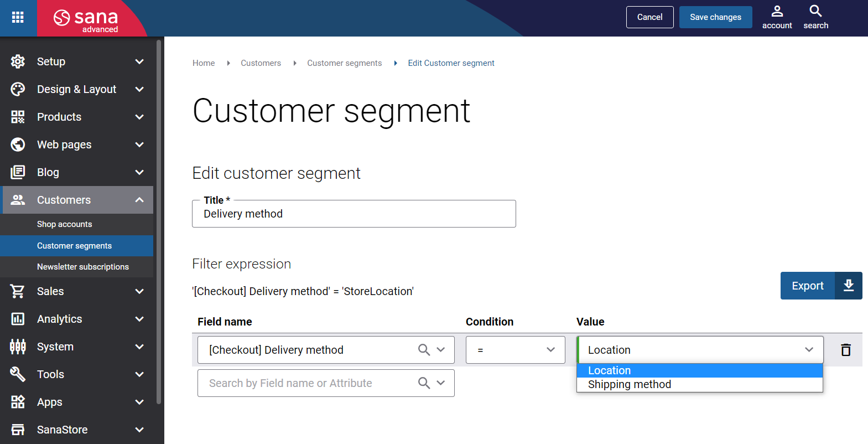Click the Value column header
This screenshot has height=444, width=868.
pos(590,322)
